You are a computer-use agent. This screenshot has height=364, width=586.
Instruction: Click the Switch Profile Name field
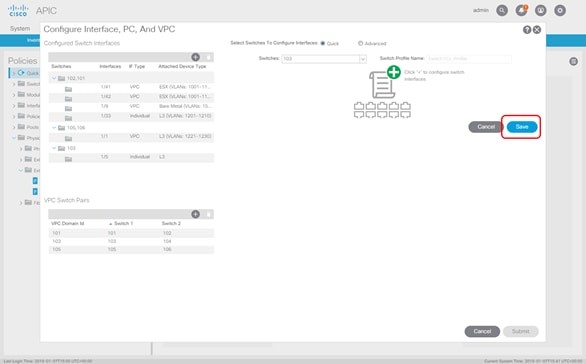point(469,59)
